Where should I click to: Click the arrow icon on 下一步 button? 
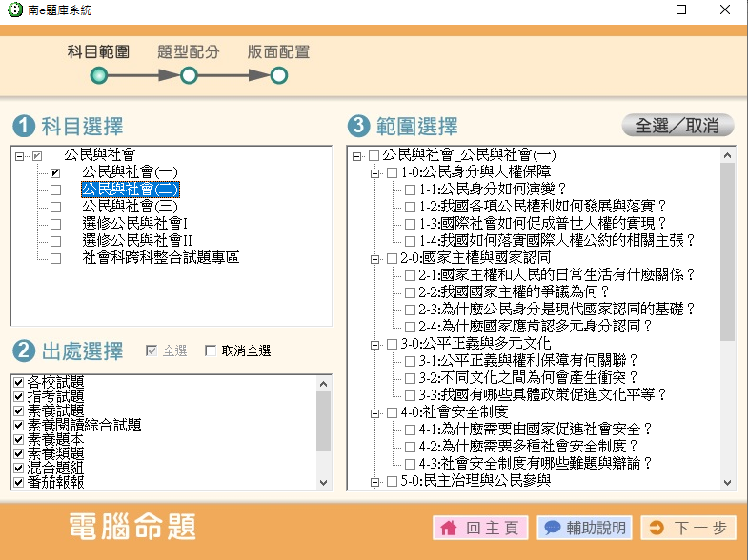657,528
